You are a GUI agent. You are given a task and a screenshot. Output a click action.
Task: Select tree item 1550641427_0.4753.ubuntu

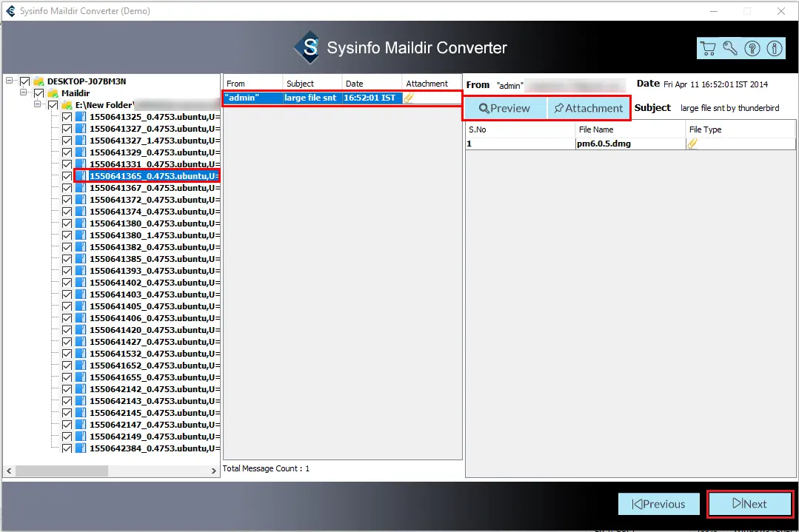(x=155, y=342)
